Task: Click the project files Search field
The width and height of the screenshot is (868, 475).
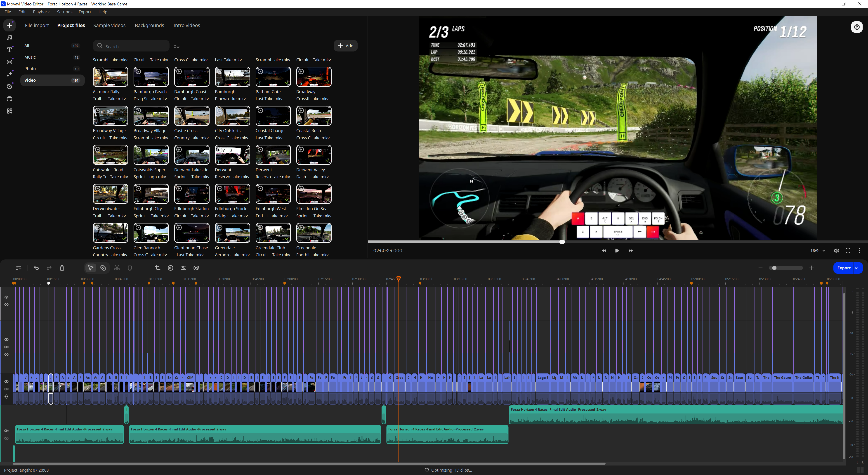Action: 131,46
